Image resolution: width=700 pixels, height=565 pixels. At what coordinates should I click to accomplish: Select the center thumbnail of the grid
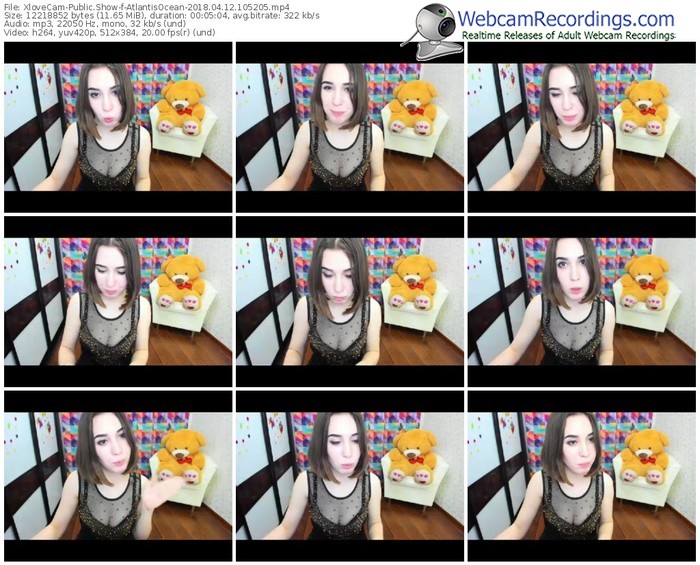[349, 301]
